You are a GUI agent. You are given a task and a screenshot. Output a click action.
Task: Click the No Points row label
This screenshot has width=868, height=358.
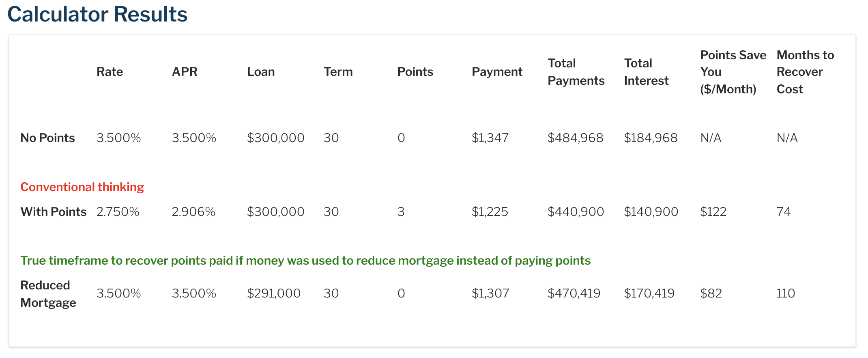tap(47, 138)
